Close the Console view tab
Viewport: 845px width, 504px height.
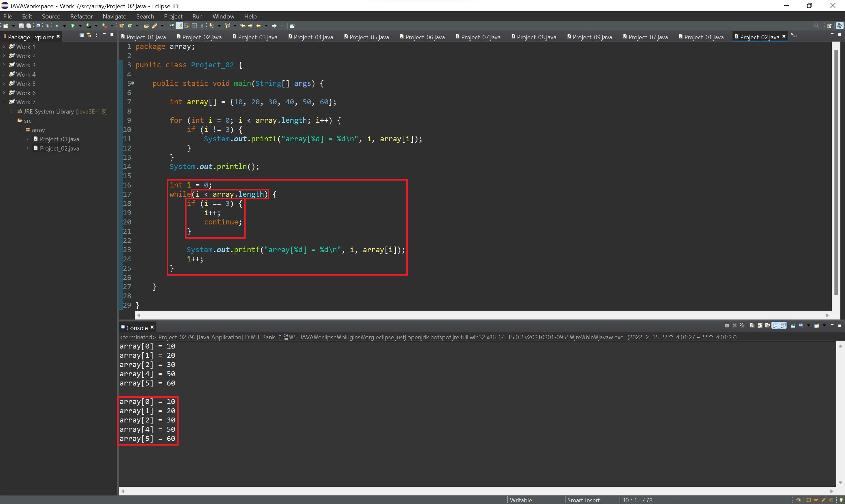click(x=152, y=327)
